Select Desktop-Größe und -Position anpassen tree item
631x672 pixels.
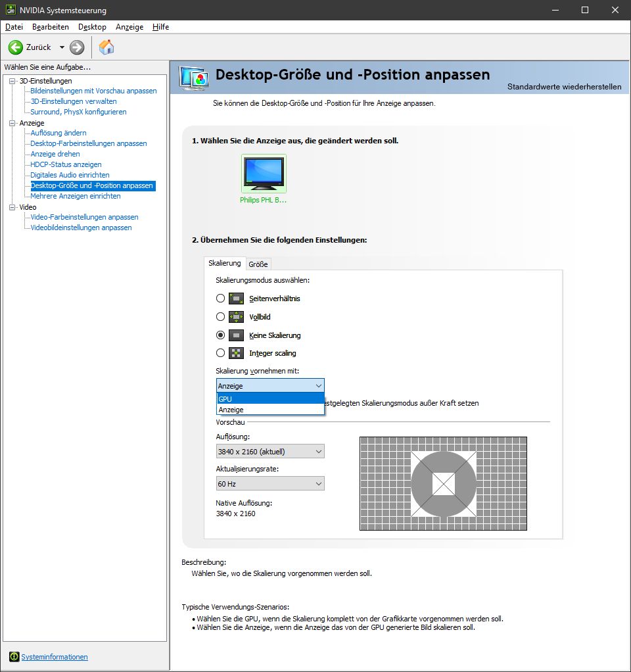[x=93, y=185]
